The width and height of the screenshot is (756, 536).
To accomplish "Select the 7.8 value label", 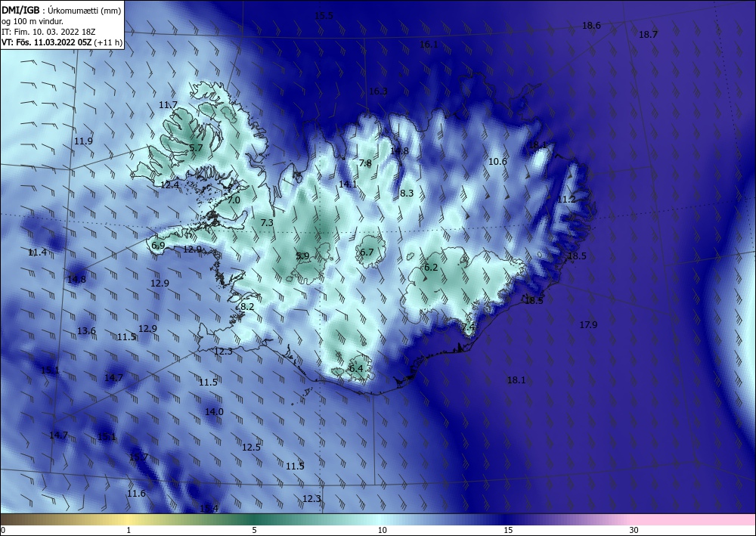I will pyautogui.click(x=365, y=163).
